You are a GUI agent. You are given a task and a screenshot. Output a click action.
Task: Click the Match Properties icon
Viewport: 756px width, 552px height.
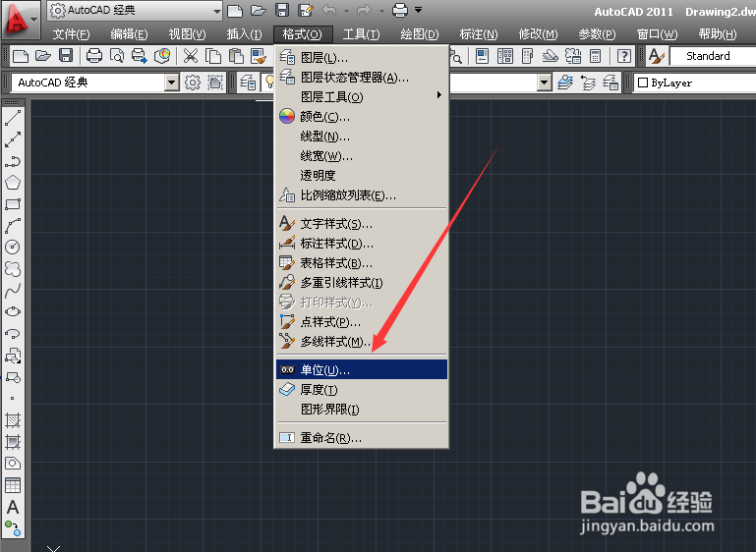(x=259, y=56)
